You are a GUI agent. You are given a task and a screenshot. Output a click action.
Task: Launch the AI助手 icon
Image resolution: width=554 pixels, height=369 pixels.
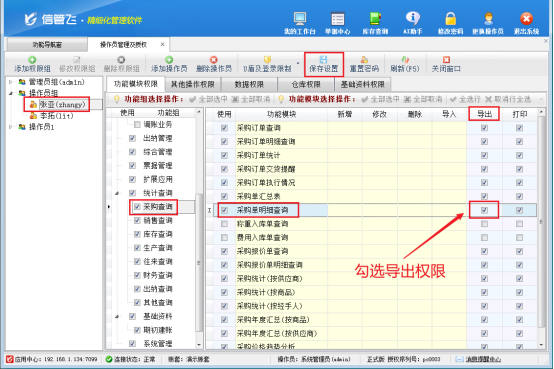413,23
